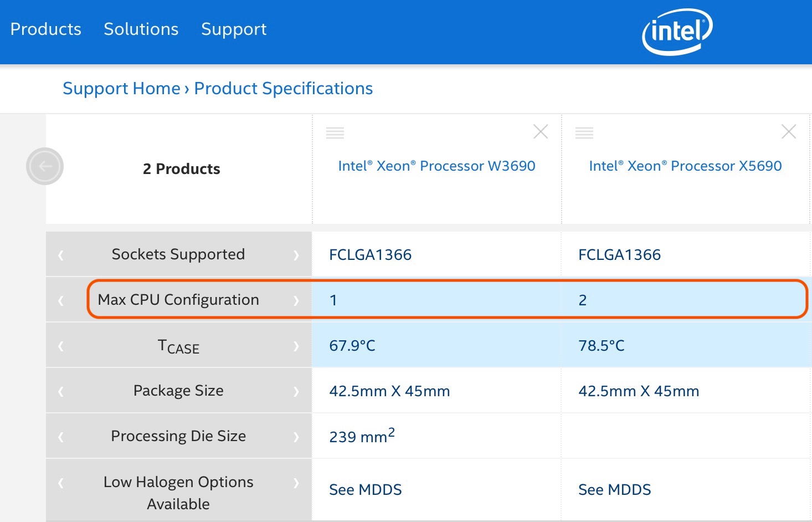Select Low Halogen Options Available label
This screenshot has width=812, height=522.
click(178, 493)
